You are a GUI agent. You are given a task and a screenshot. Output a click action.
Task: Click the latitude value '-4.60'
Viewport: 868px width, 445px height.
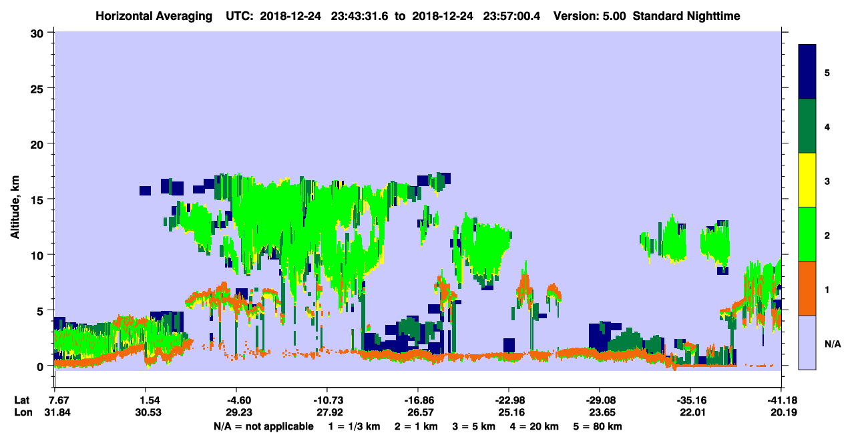238,400
